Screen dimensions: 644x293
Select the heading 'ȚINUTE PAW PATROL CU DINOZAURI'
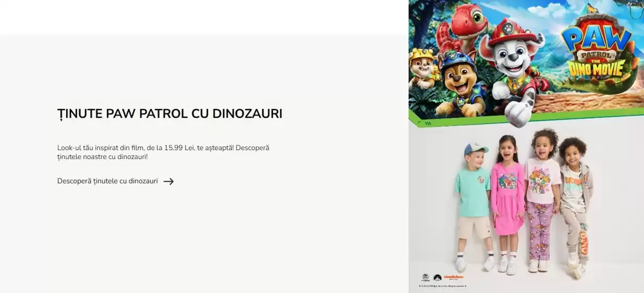[170, 114]
